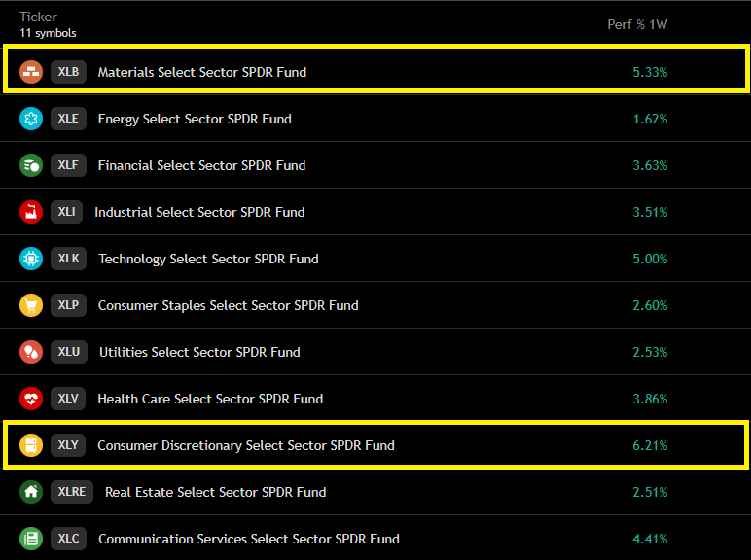This screenshot has height=560, width=751.
Task: Click the XLF financial logo icon
Action: (x=31, y=165)
